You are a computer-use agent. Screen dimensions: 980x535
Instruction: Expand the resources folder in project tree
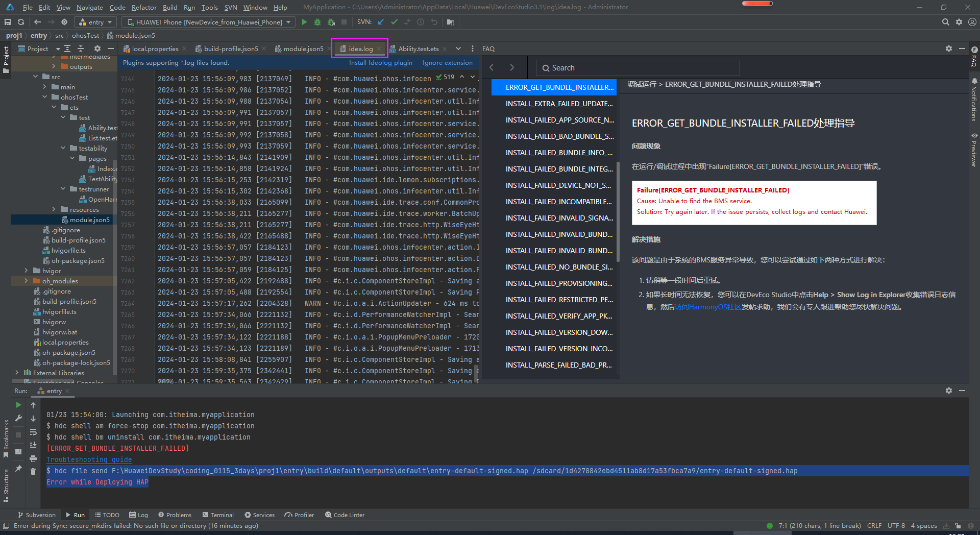pyautogui.click(x=54, y=209)
